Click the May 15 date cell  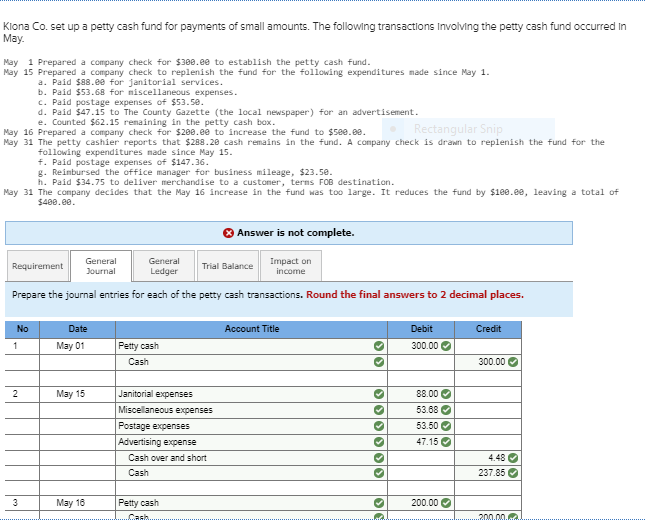[x=77, y=394]
